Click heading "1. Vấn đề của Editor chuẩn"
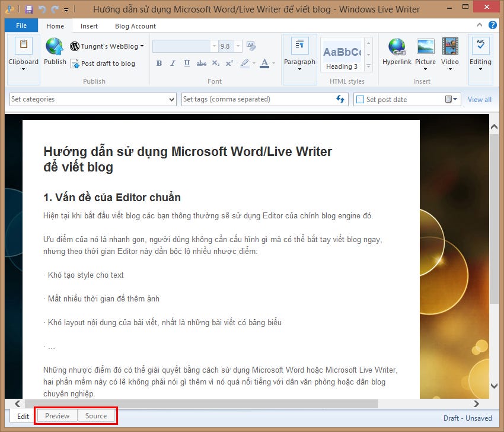Image resolution: width=504 pixels, height=432 pixels. (x=112, y=197)
